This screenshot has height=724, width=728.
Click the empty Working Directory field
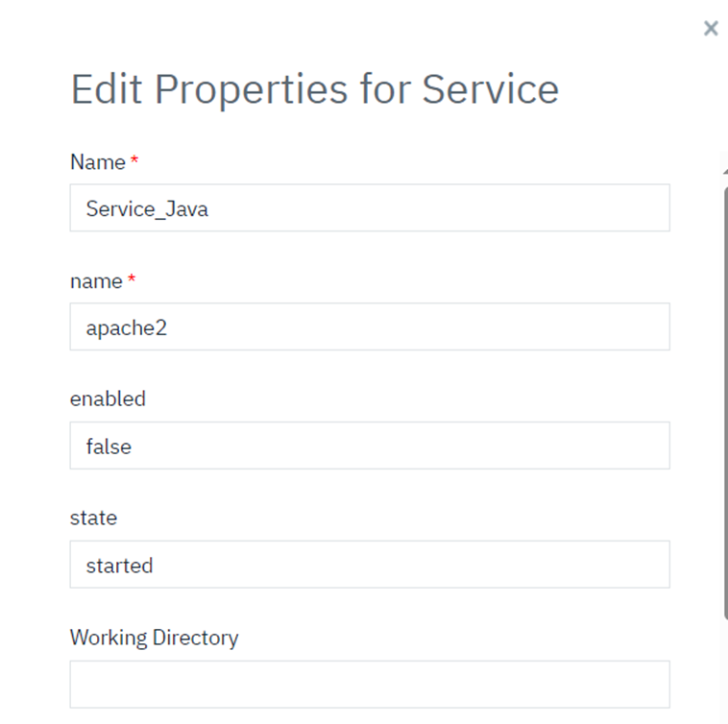tap(370, 685)
